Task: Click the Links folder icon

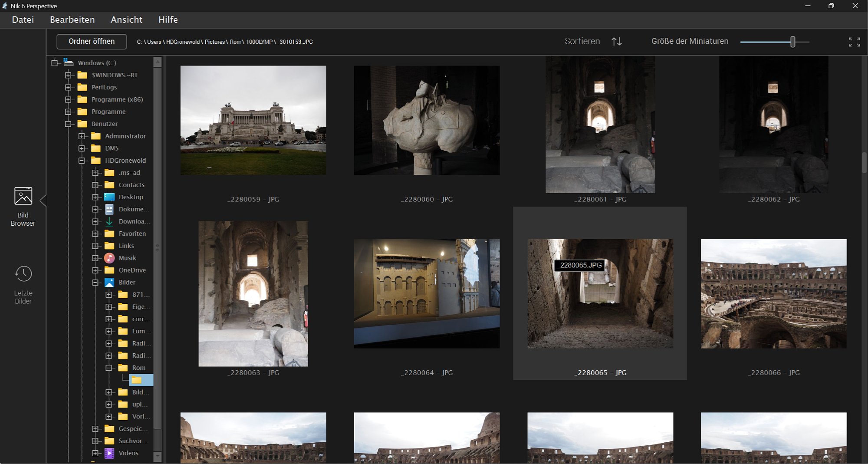Action: pos(109,246)
